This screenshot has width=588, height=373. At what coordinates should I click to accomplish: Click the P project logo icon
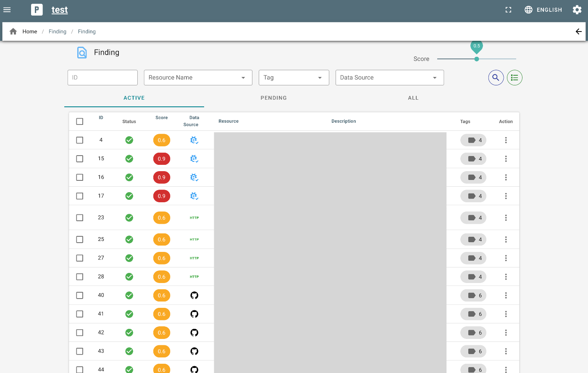click(37, 10)
